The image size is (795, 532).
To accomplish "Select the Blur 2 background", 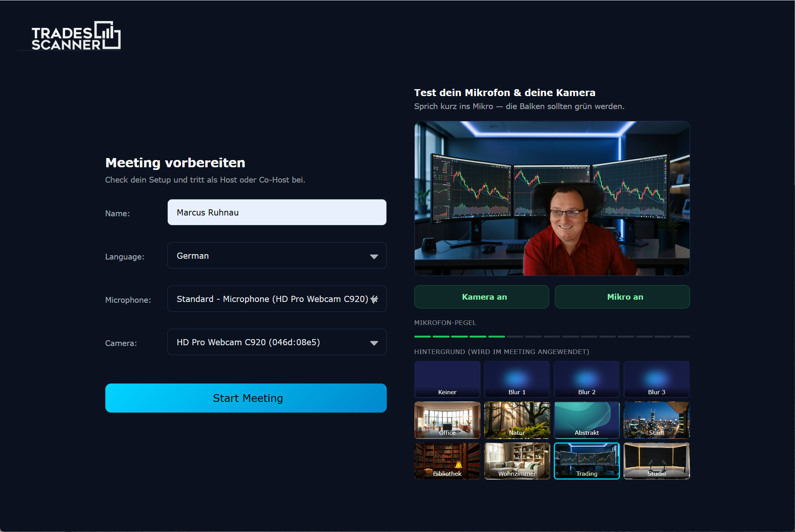I will coord(587,379).
